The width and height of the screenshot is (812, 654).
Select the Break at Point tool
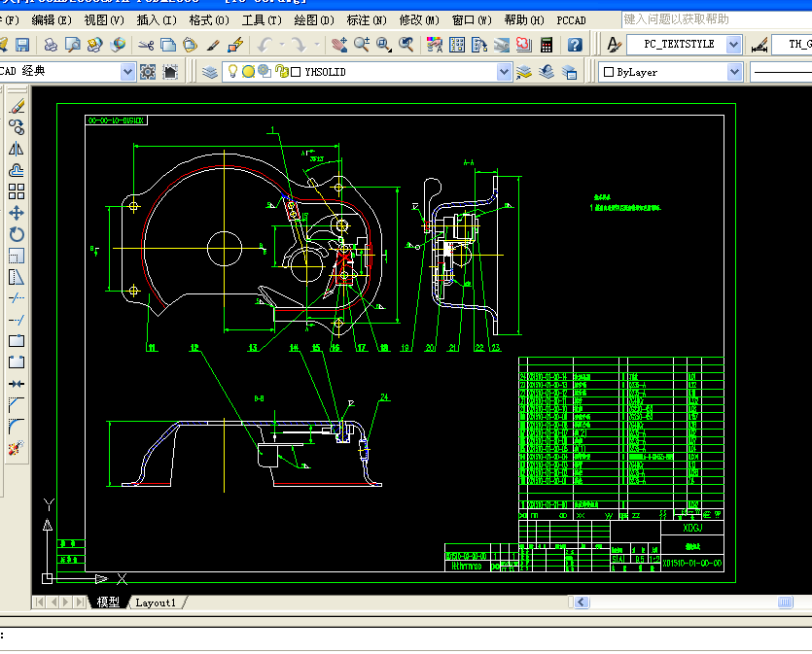click(x=17, y=341)
